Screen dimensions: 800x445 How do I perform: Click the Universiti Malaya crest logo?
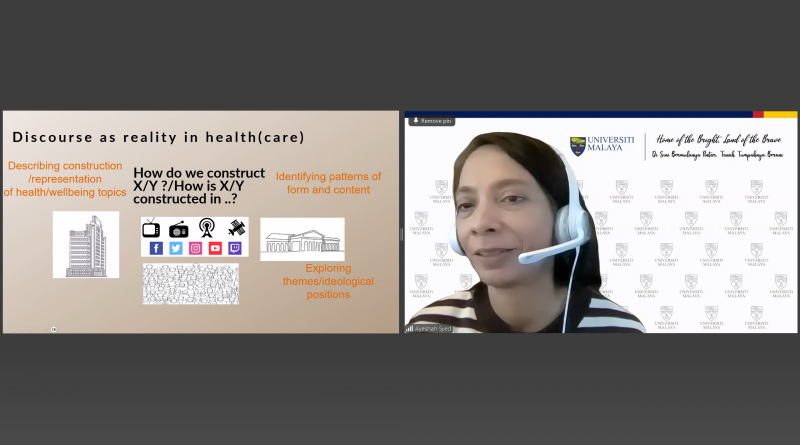click(578, 146)
